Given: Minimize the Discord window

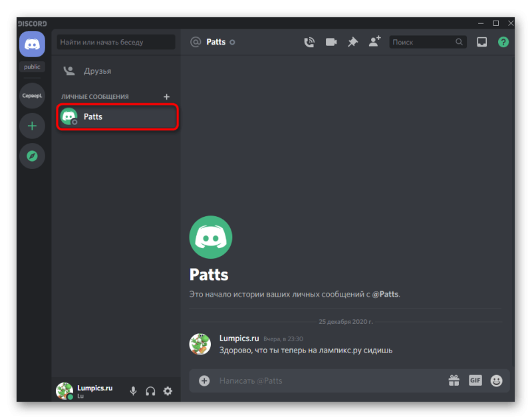Looking at the screenshot, I should [481, 23].
